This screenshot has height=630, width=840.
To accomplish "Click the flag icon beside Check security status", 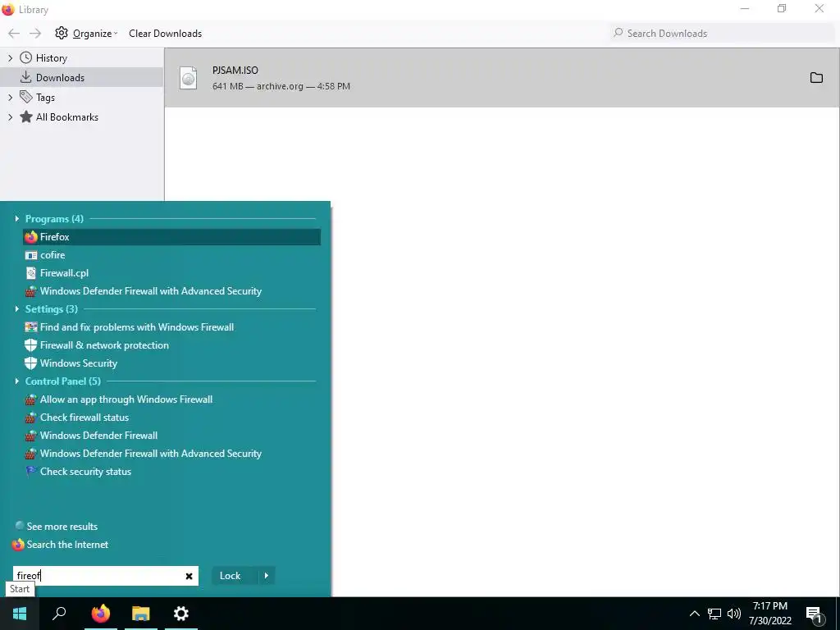I will point(31,472).
